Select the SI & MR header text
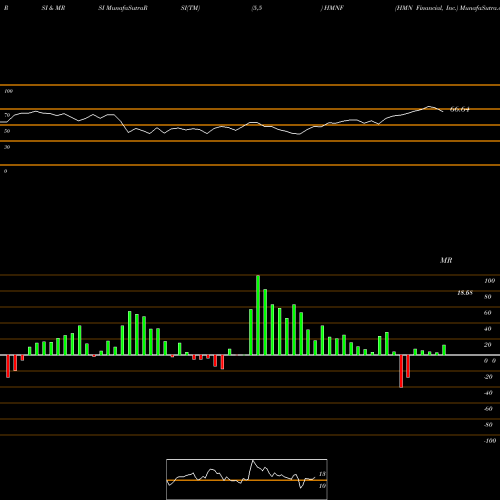Image resolution: width=500 pixels, height=500 pixels. click(53, 8)
